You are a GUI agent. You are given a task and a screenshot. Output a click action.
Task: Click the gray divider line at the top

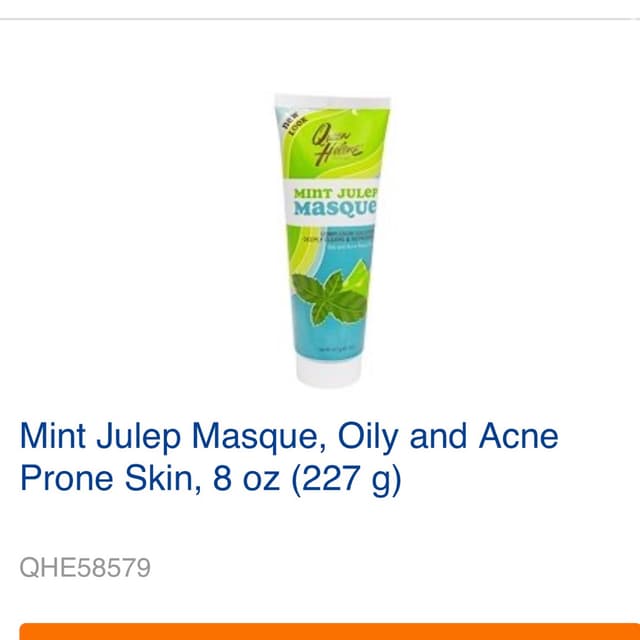320,19
